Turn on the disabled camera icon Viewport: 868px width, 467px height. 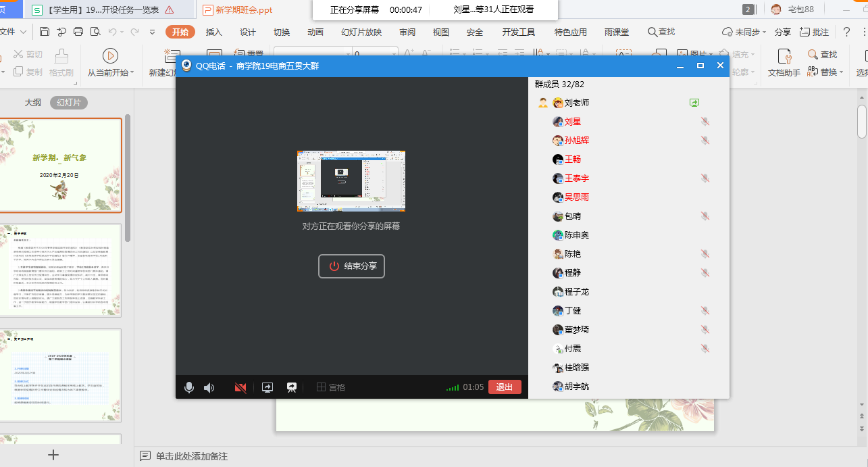click(240, 387)
